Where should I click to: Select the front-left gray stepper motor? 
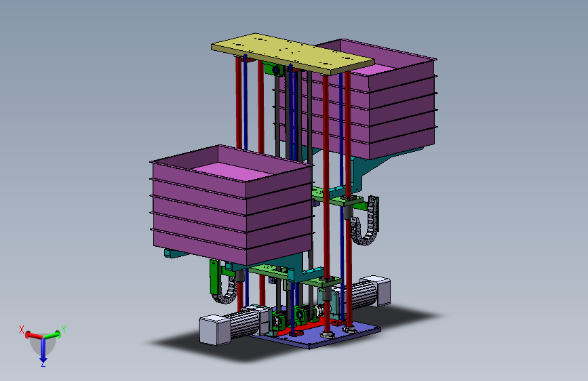coord(235,325)
